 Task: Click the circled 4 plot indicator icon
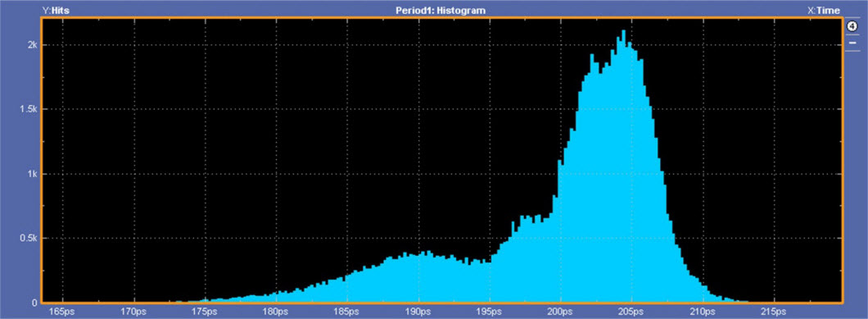852,26
